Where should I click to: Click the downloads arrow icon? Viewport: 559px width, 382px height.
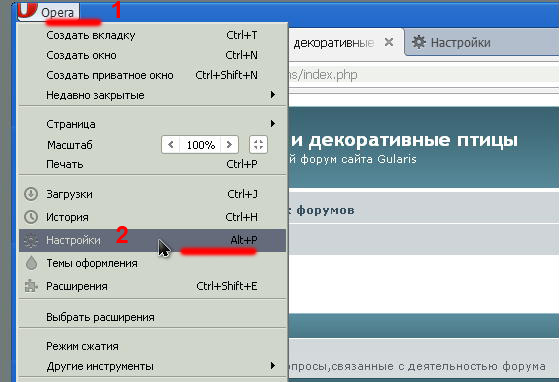coord(31,194)
